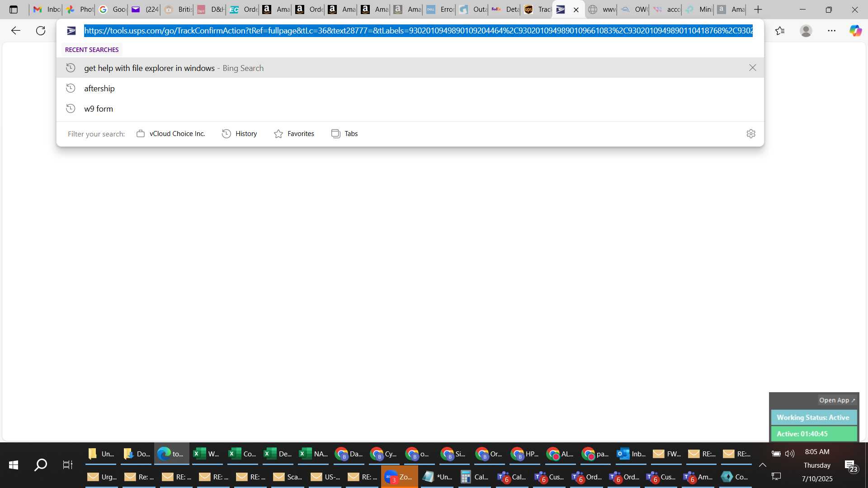Open the 'Co...' app on bottom taskbar row

coord(736,477)
